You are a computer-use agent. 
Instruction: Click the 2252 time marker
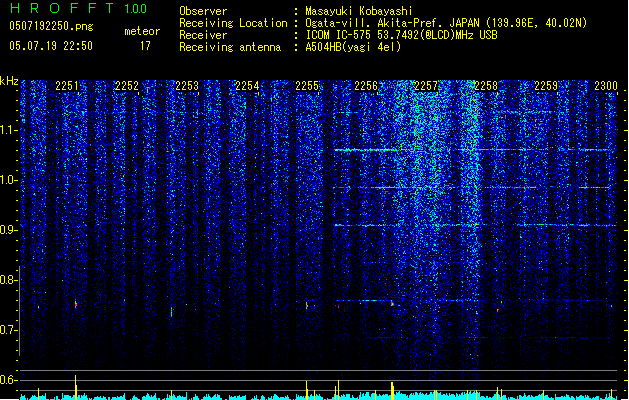click(x=127, y=86)
